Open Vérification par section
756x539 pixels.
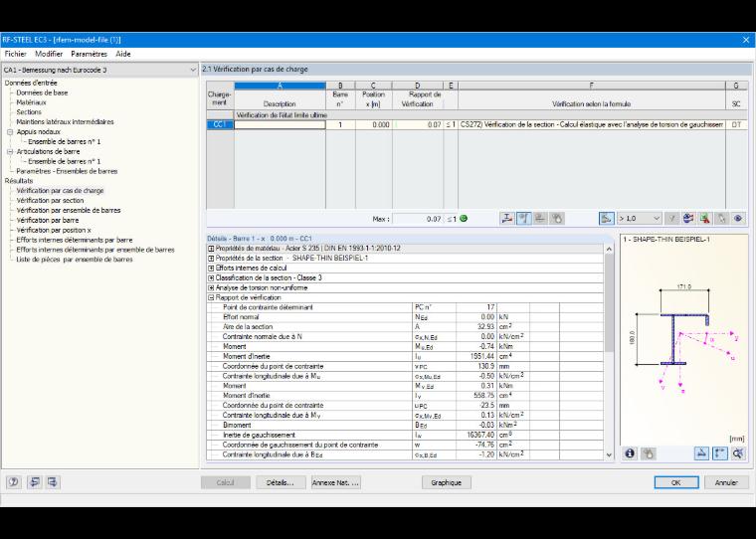tap(50, 201)
